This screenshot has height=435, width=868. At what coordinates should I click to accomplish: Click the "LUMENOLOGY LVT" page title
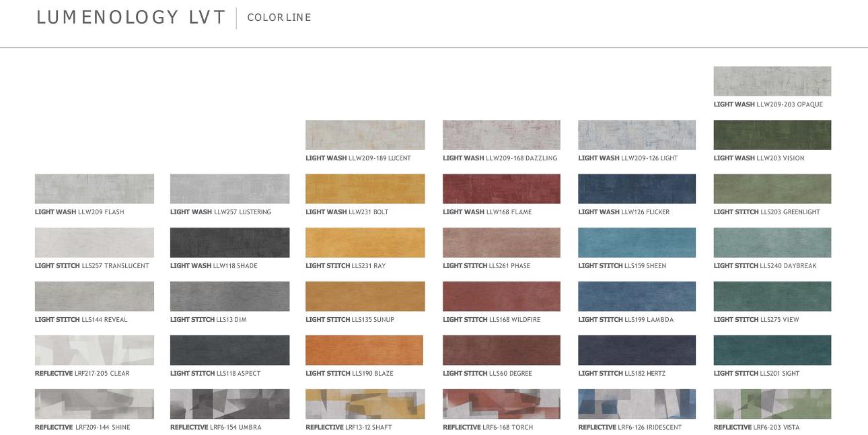(131, 18)
